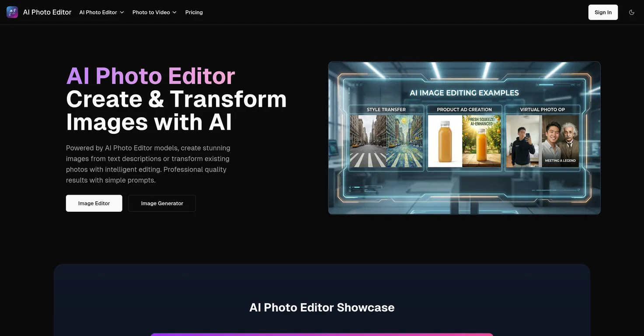Click the AI Image Editing Examples title
644x336 pixels.
click(464, 93)
